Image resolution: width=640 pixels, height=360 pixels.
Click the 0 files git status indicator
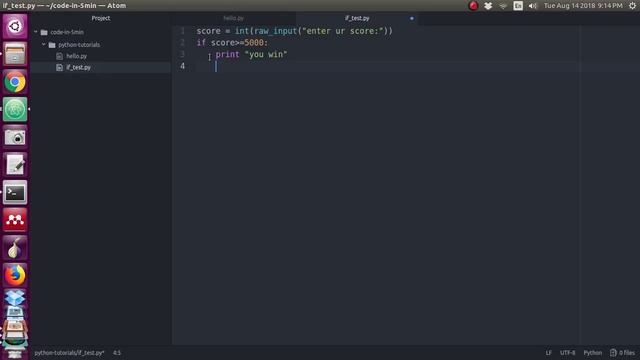point(623,353)
